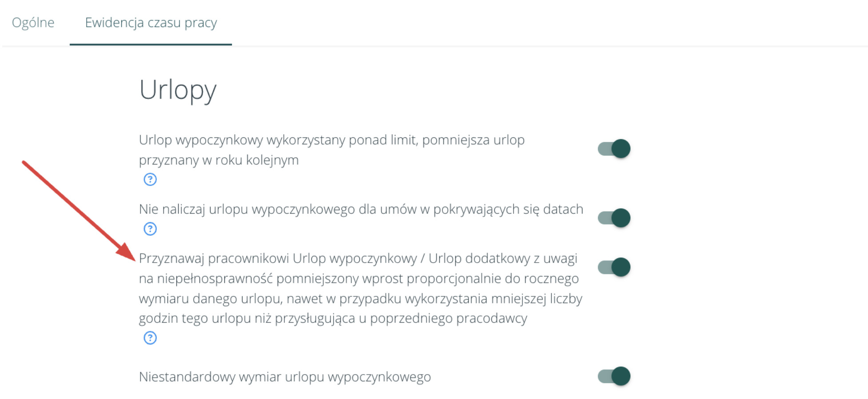Switch to the Ogólne tab
This screenshot has width=868, height=399.
pos(33,23)
